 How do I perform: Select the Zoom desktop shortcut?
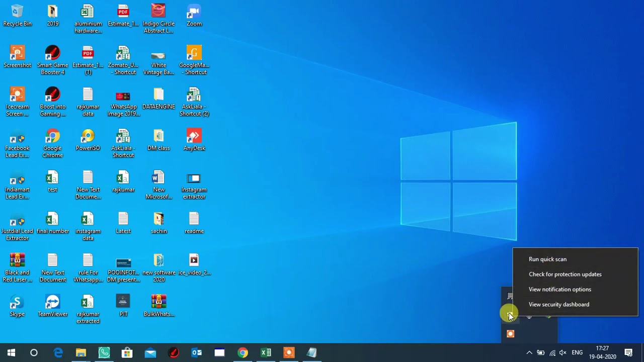[x=194, y=16]
